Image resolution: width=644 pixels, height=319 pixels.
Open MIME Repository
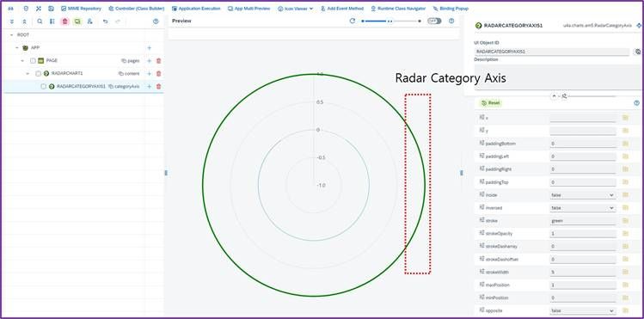pos(81,9)
